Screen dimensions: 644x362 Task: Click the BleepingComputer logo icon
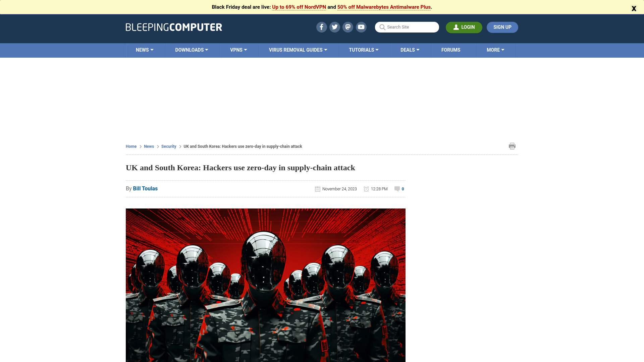click(x=173, y=27)
